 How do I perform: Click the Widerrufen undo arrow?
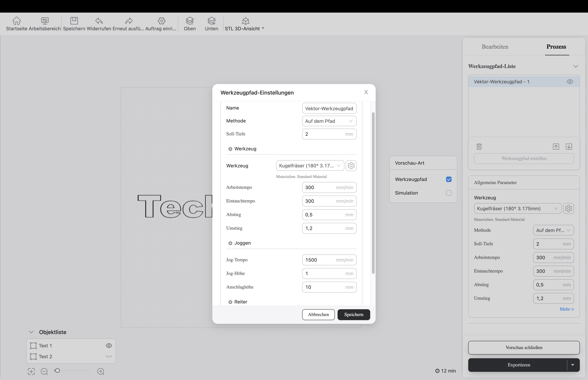click(x=99, y=21)
